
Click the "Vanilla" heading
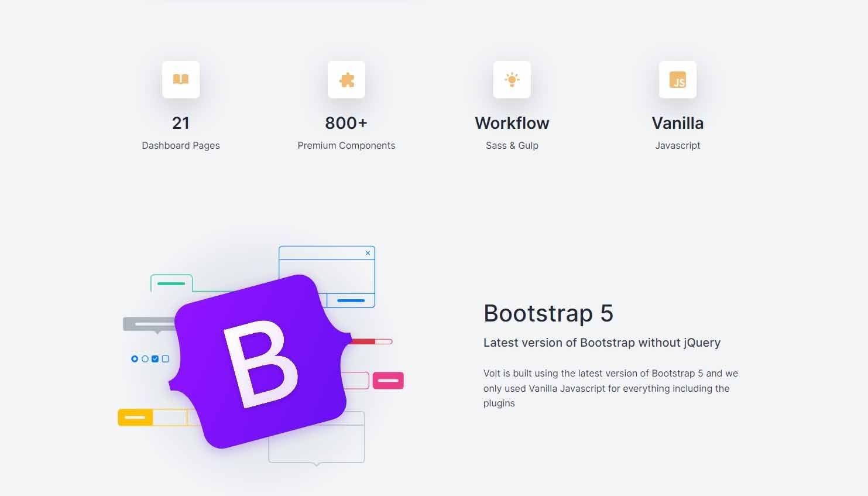click(x=678, y=123)
